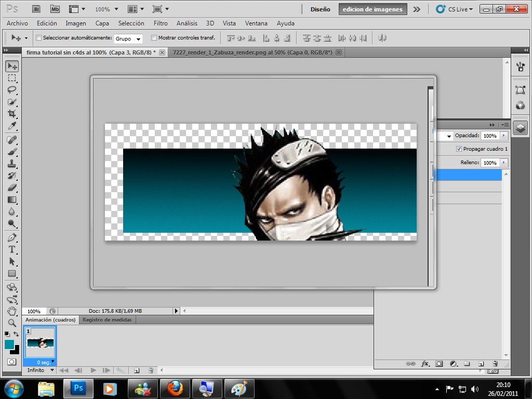Viewport: 532px width, 399px height.
Task: Open the Filtro menu
Action: tap(161, 23)
